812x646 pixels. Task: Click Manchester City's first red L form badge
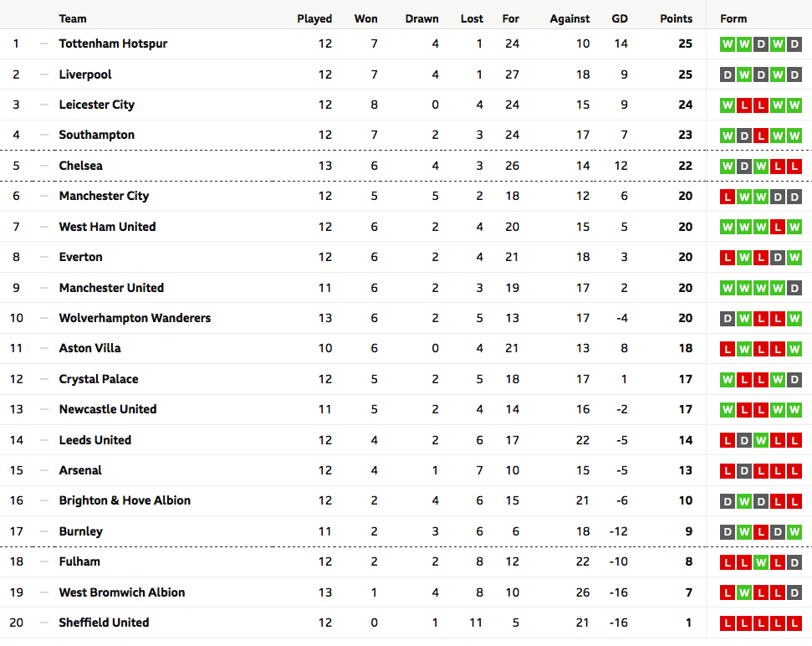coord(727,197)
